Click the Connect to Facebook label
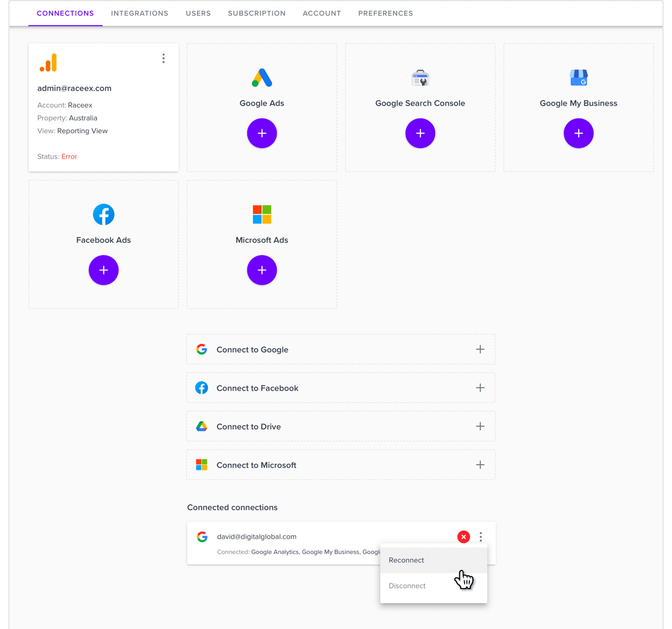Screen dimensions: 672x629 tap(257, 388)
